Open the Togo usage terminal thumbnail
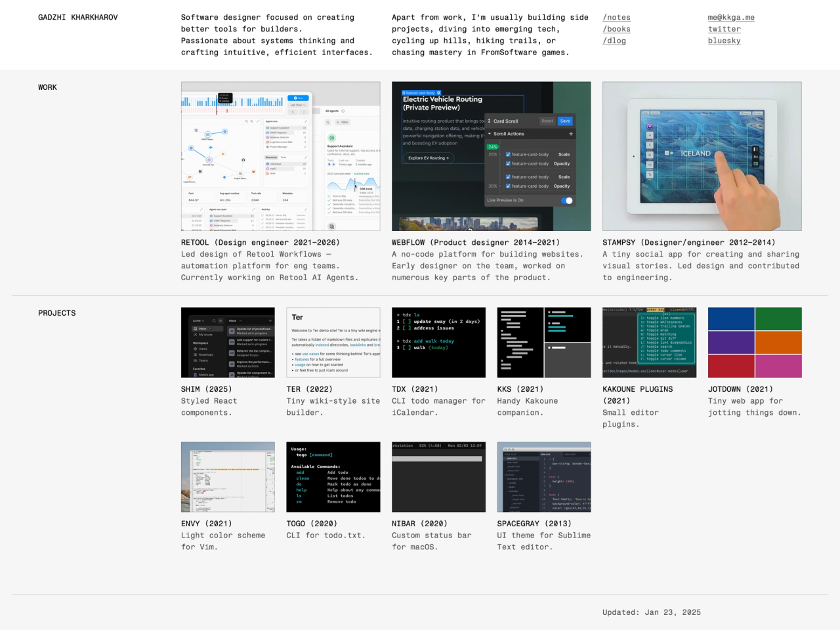 pyautogui.click(x=333, y=477)
